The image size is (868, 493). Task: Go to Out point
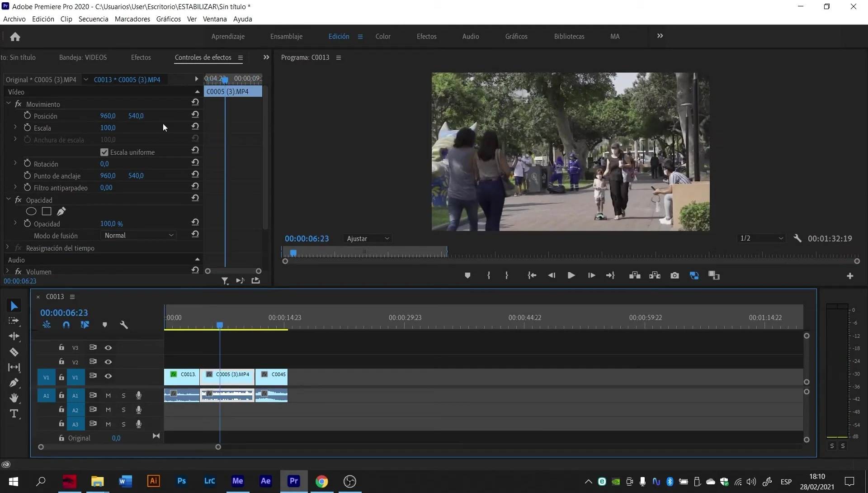coord(610,275)
